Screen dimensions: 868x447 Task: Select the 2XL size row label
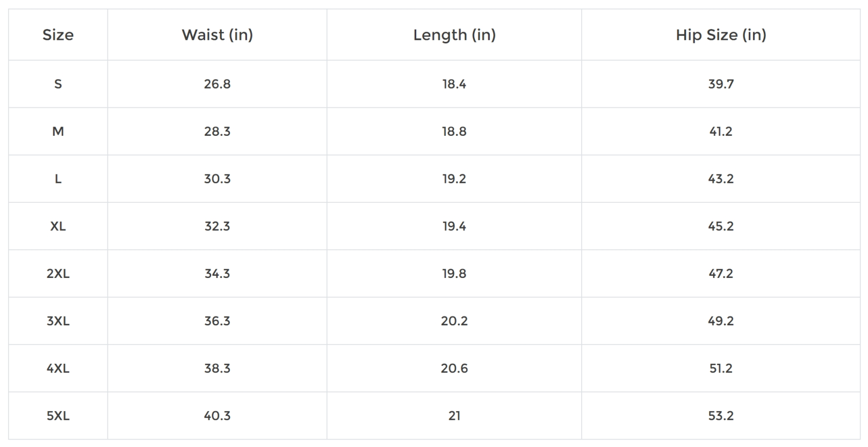[58, 274]
